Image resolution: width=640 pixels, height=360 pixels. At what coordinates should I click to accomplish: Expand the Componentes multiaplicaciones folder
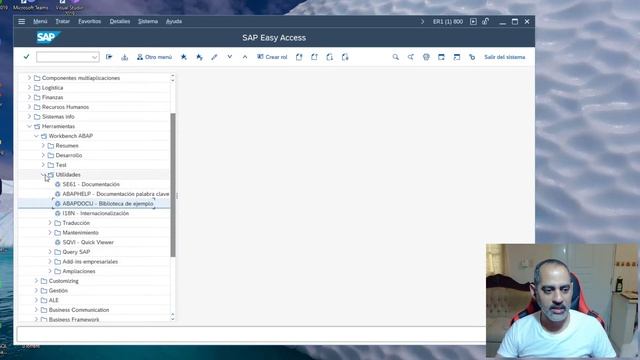[x=29, y=78]
